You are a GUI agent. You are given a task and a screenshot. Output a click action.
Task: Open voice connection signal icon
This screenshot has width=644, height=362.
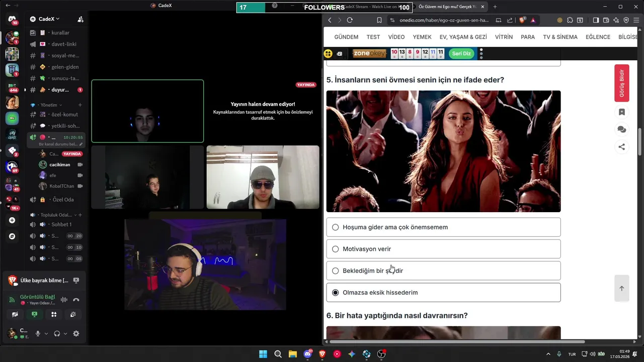12,300
